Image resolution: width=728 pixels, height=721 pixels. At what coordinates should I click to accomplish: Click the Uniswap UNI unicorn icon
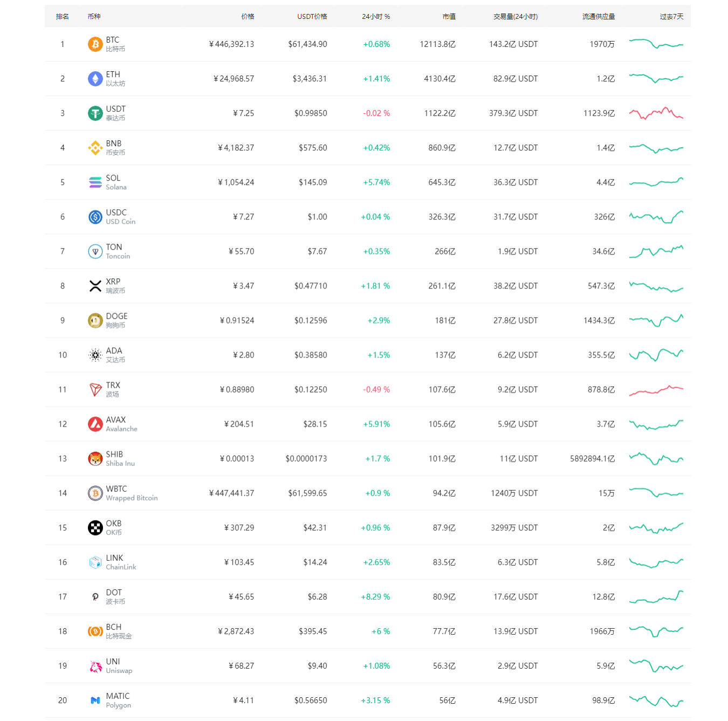click(x=95, y=666)
